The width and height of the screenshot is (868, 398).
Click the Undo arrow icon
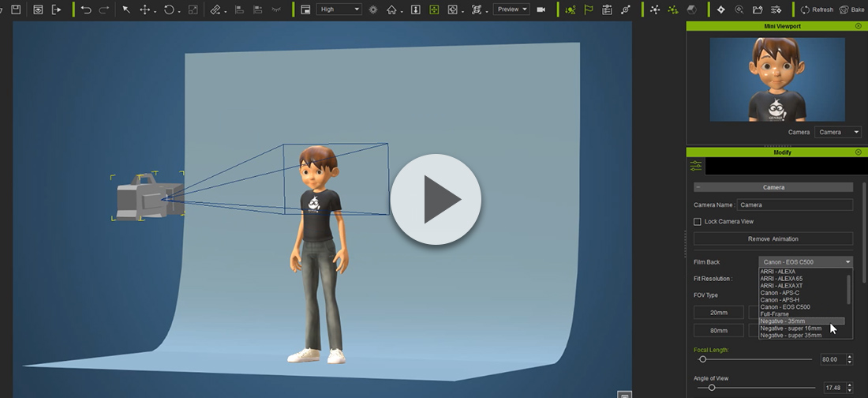tap(86, 9)
